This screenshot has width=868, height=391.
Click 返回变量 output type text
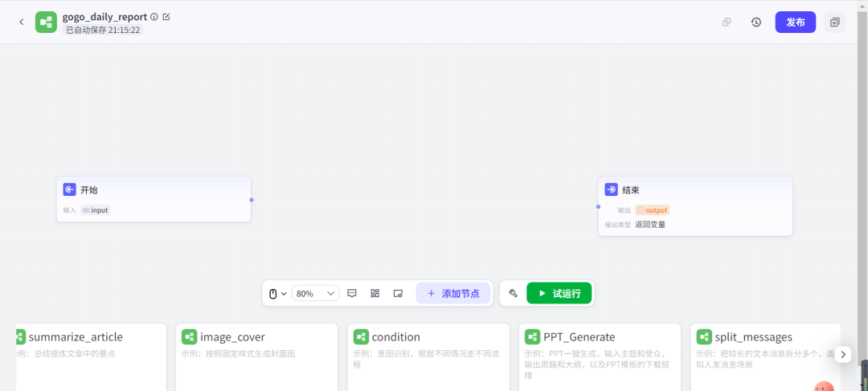click(x=650, y=225)
